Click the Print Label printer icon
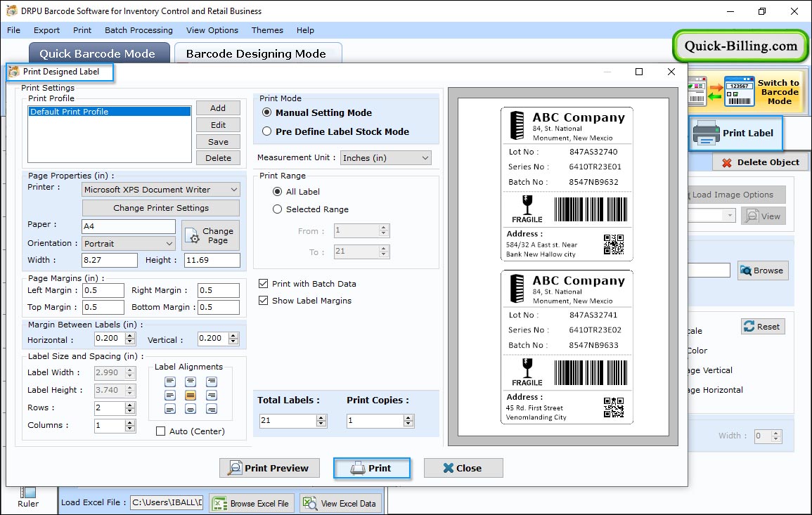 coord(706,133)
